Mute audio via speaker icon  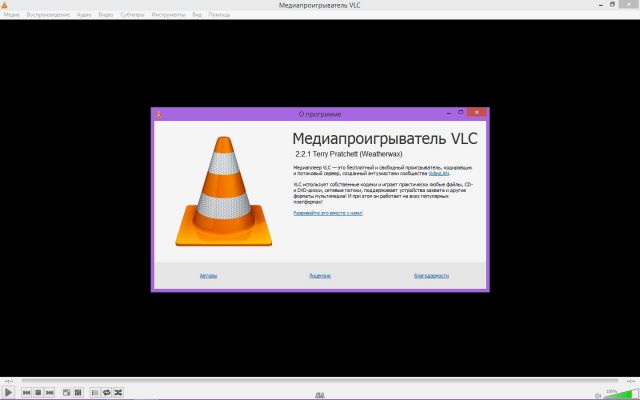click(598, 395)
